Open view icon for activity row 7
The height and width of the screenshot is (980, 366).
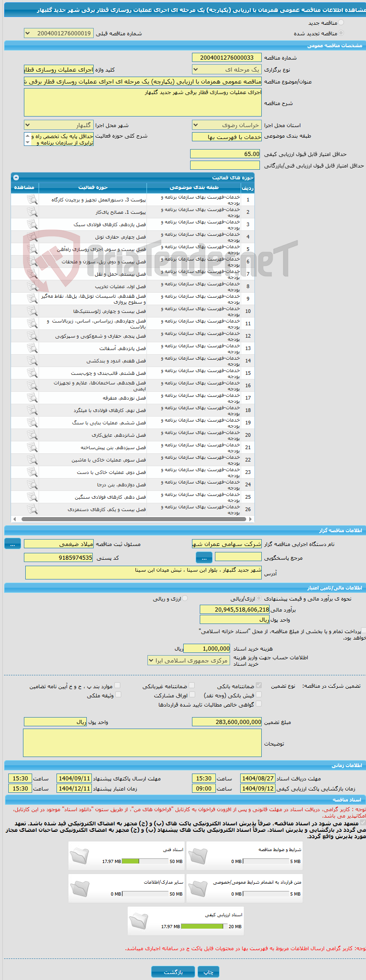pyautogui.click(x=32, y=274)
